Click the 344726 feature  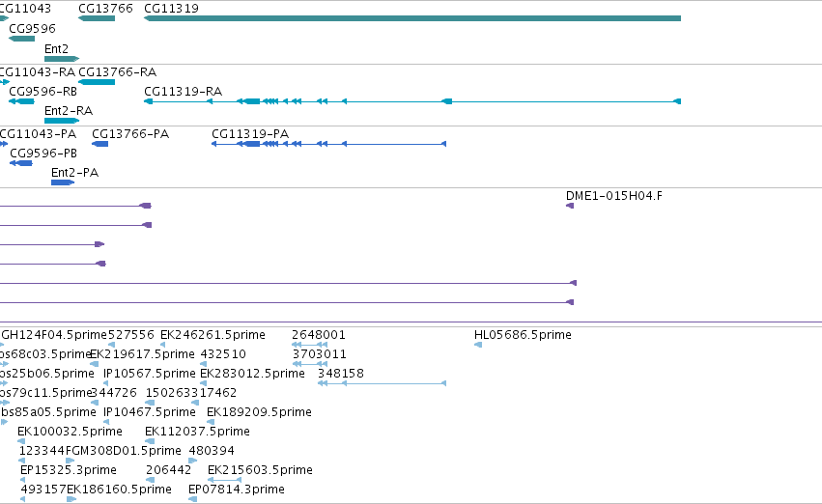(x=95, y=403)
